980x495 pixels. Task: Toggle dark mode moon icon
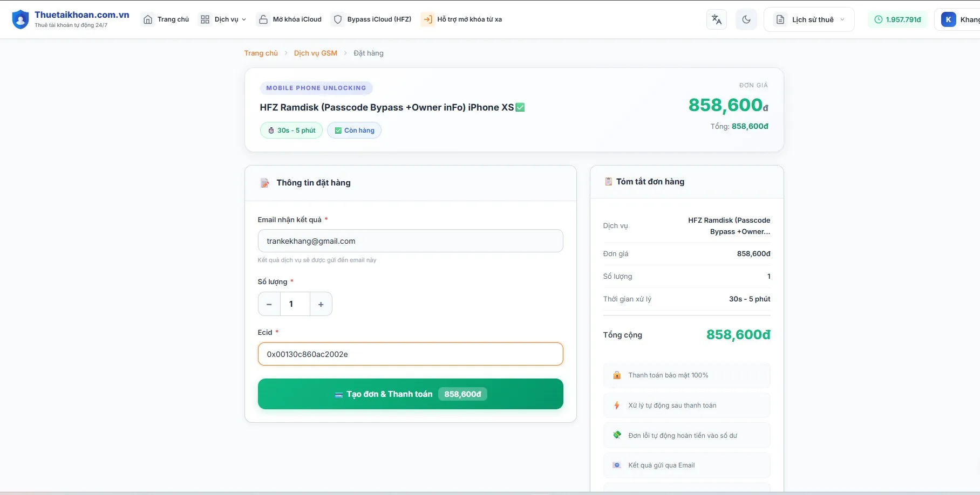click(746, 19)
